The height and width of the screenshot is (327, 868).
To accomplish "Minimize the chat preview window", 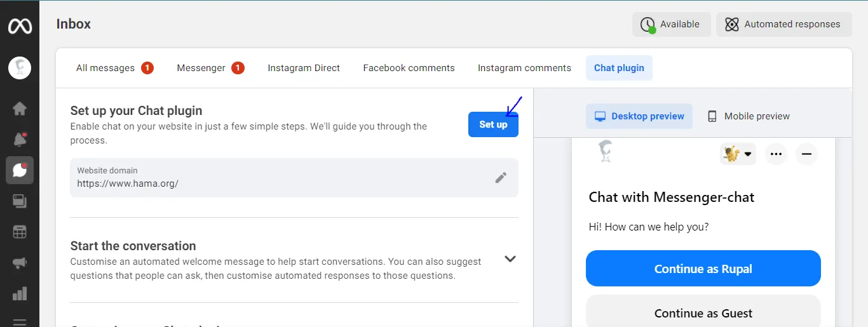I will (x=806, y=154).
